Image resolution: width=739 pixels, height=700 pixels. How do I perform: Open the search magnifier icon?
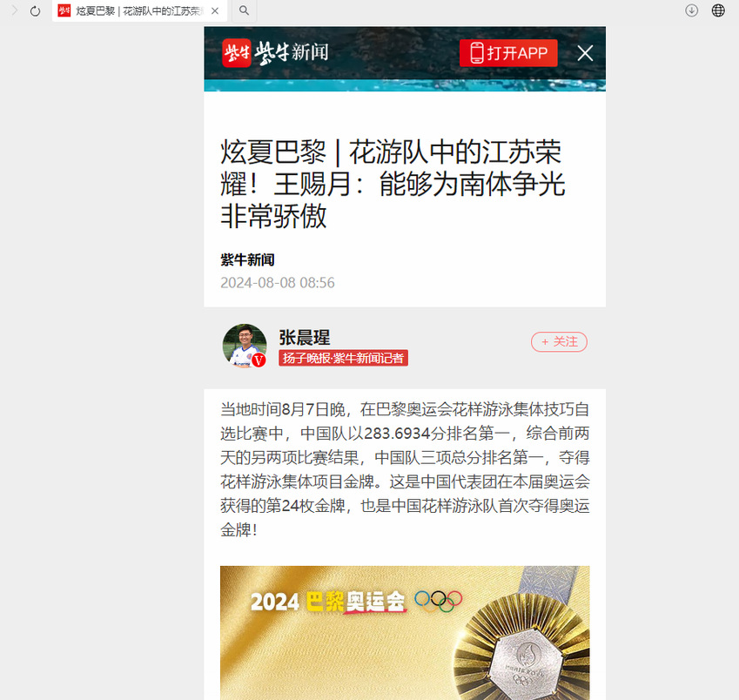[x=244, y=10]
